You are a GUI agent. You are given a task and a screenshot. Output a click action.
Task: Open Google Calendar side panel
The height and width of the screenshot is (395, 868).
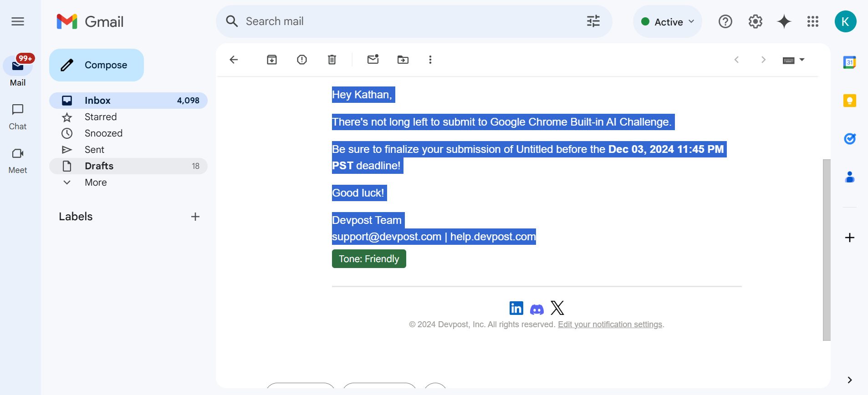click(850, 62)
